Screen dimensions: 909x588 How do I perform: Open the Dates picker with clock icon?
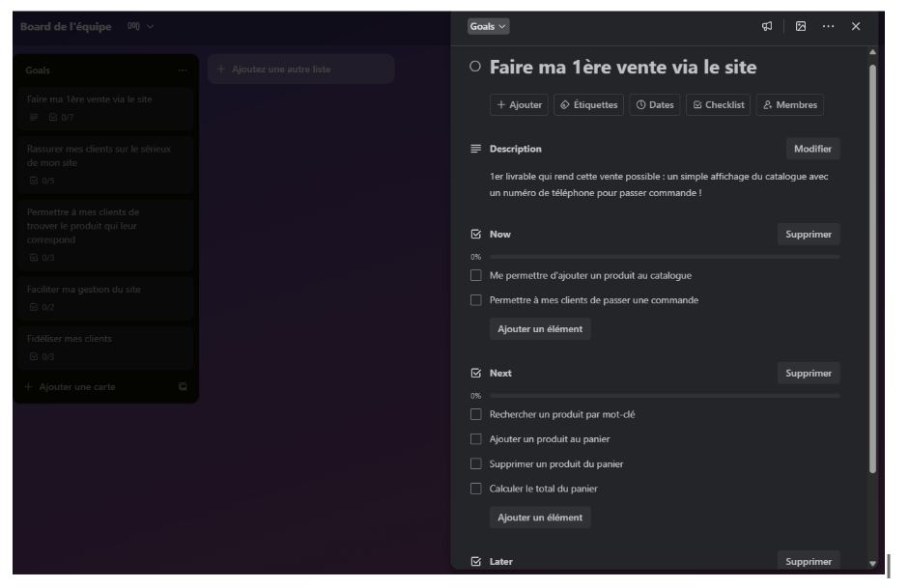654,105
